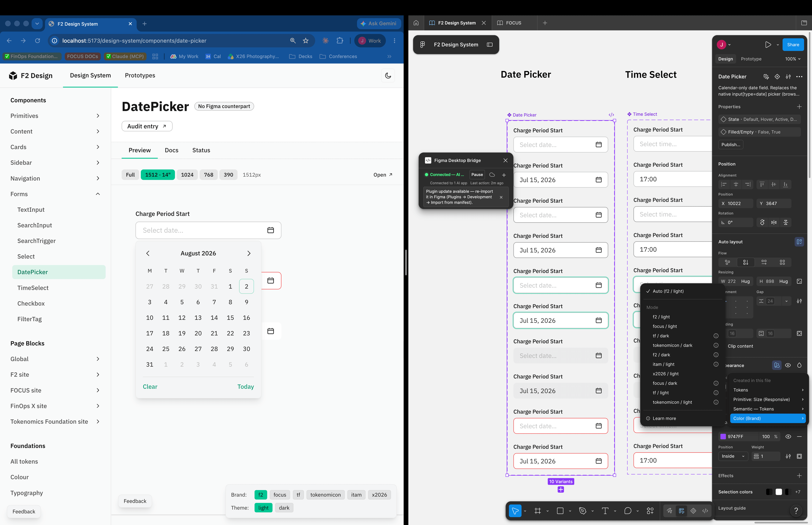The height and width of the screenshot is (525, 812).
Task: Open the browser Extensions puzzle icon
Action: point(340,41)
